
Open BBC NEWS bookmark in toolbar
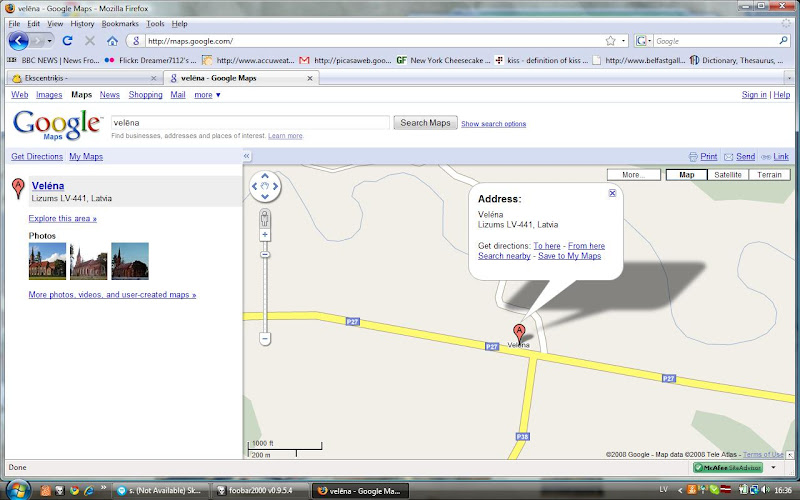tap(54, 60)
